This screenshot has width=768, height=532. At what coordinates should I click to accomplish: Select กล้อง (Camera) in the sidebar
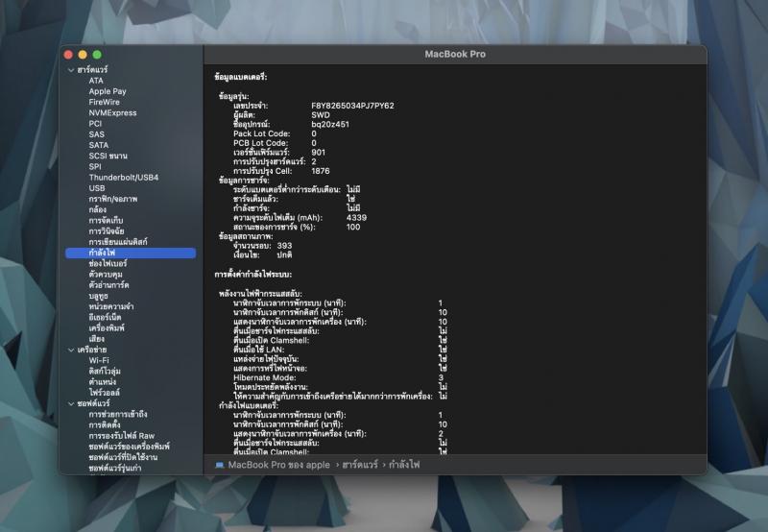point(98,209)
